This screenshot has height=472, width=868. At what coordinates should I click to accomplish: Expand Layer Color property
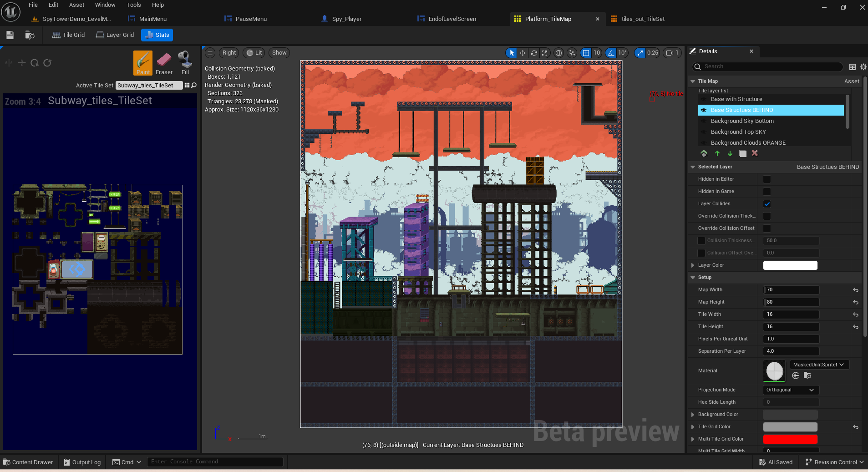point(693,265)
